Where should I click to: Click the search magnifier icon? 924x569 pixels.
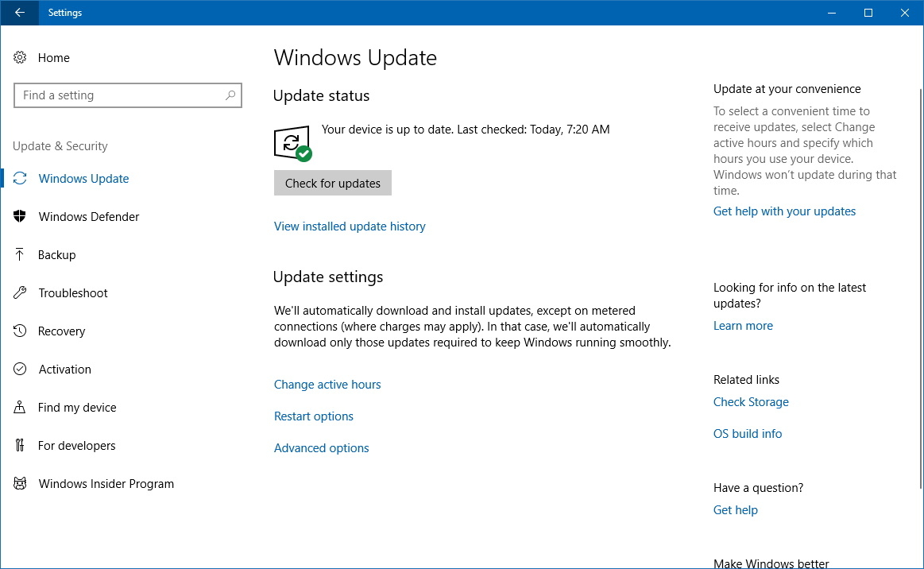(x=230, y=95)
